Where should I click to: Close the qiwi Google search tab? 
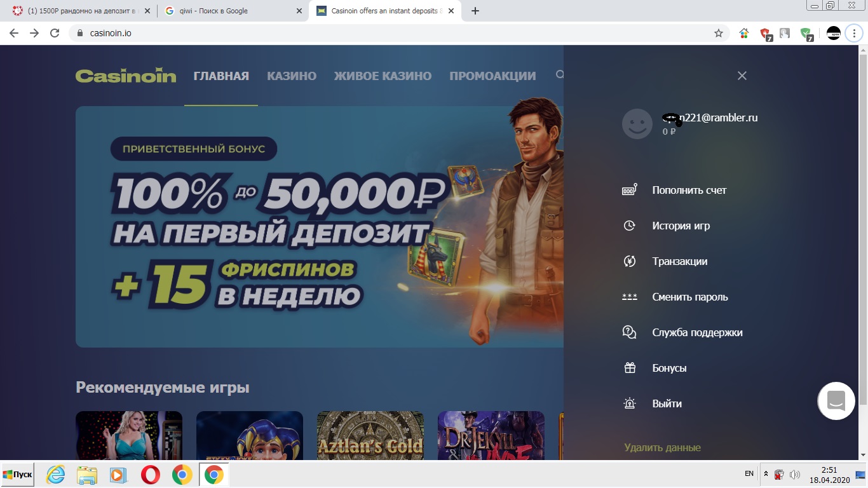tap(299, 11)
